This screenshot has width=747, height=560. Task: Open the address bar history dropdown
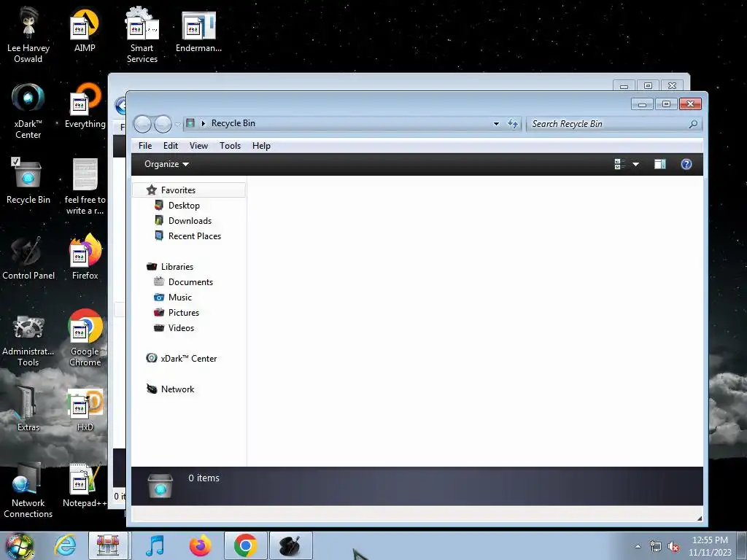point(496,124)
